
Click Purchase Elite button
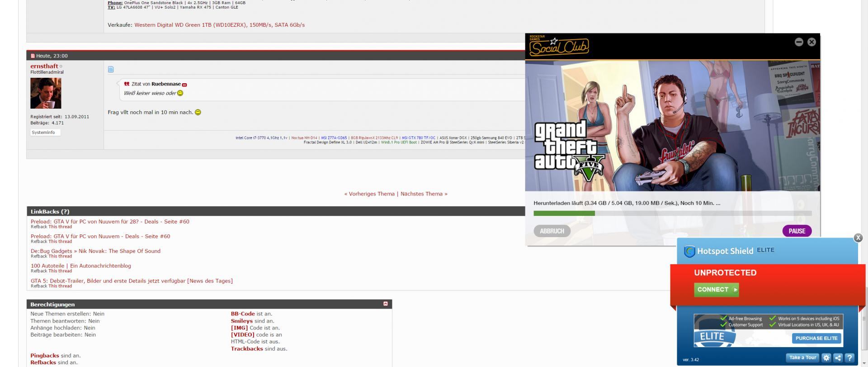pyautogui.click(x=816, y=338)
